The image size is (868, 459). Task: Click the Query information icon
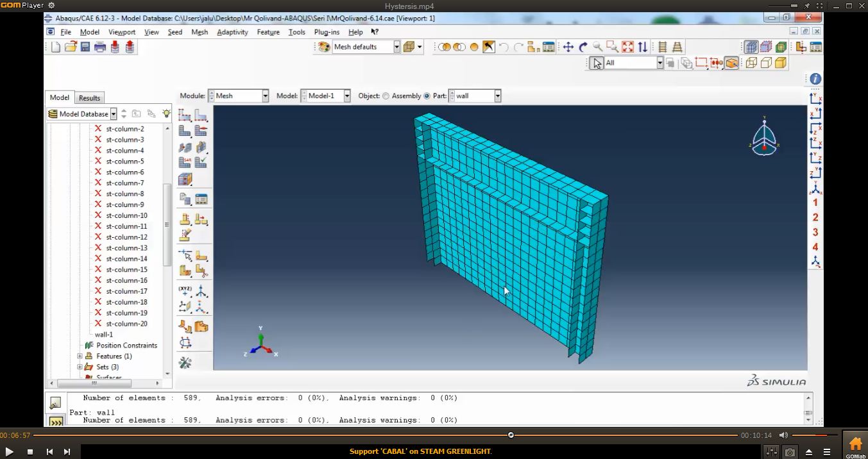(815, 79)
